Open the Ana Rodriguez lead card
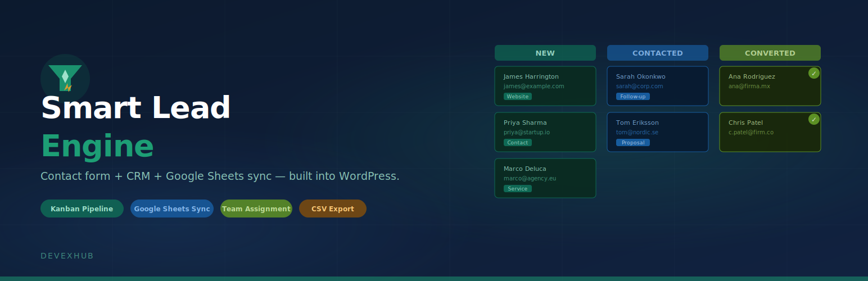Viewport: 868px width, 281px height. click(x=770, y=86)
